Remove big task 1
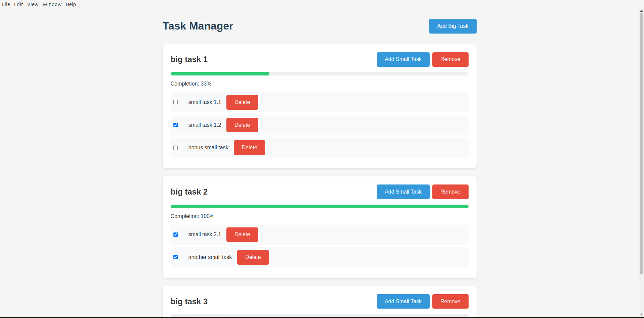Viewport: 644px width, 318px height. click(x=450, y=59)
